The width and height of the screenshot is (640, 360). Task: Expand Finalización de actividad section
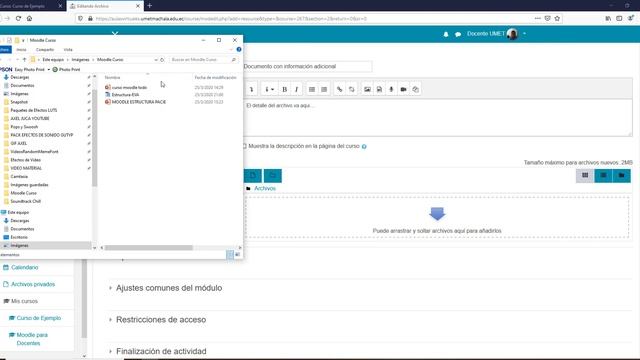(161, 351)
